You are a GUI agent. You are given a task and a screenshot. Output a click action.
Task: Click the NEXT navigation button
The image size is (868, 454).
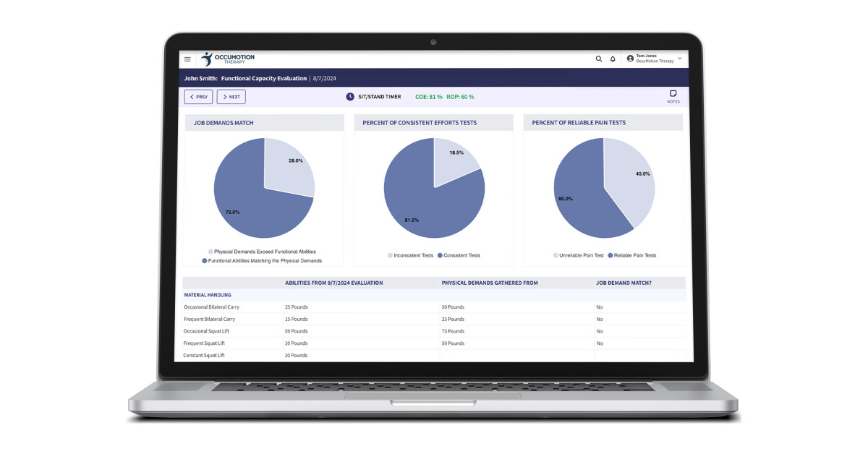231,96
